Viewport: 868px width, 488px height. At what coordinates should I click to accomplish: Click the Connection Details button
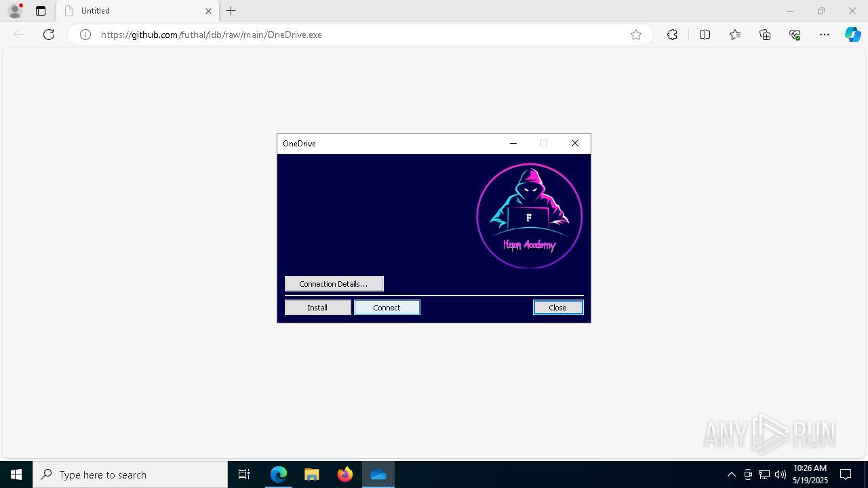coord(334,284)
